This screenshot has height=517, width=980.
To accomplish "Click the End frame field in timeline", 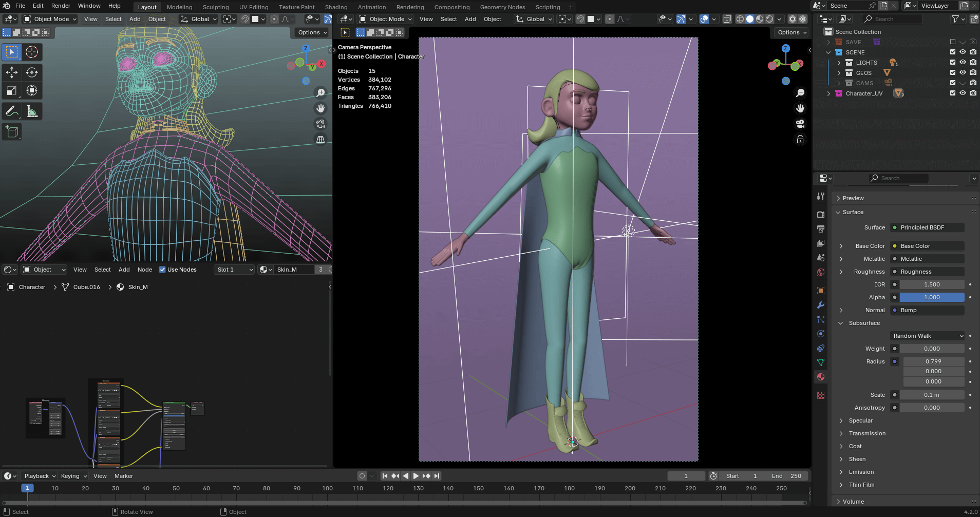I will click(786, 476).
